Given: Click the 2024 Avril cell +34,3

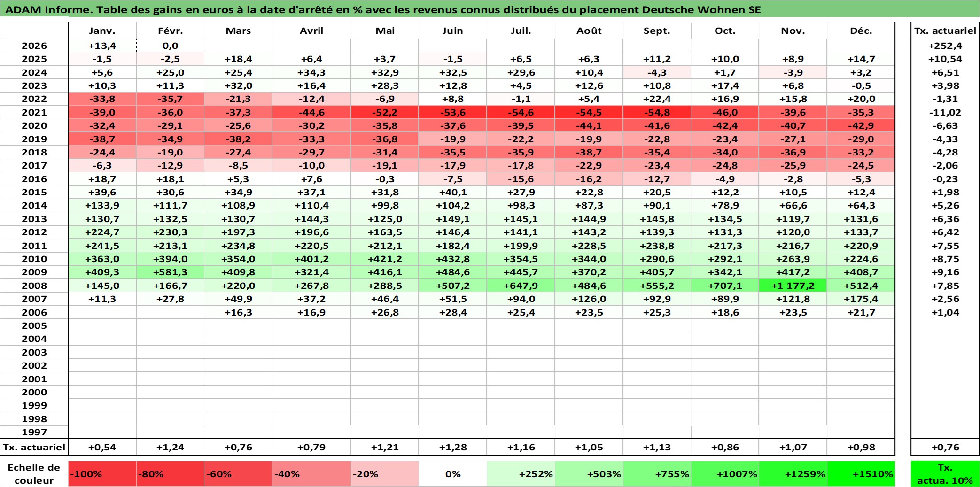Looking at the screenshot, I should pyautogui.click(x=311, y=72).
